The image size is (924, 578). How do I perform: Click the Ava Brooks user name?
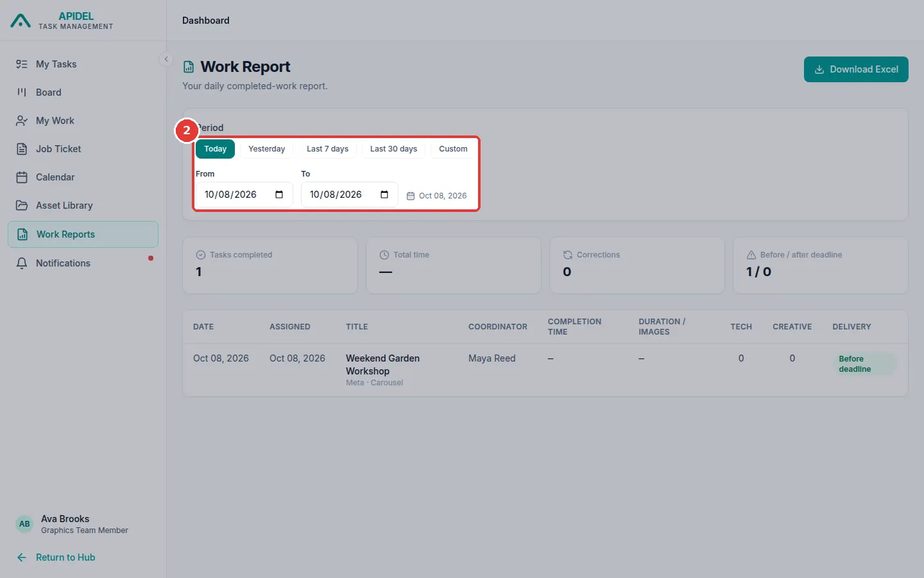tap(65, 519)
